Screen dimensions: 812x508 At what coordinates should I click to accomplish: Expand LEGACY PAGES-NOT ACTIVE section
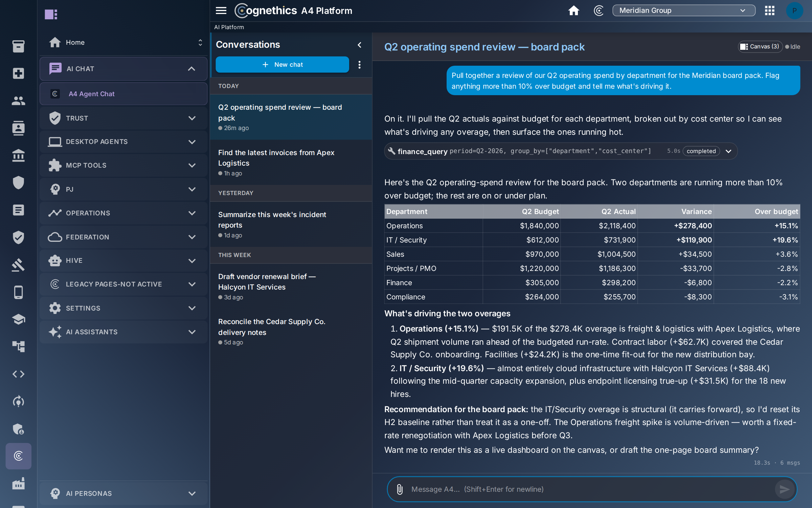pos(123,284)
